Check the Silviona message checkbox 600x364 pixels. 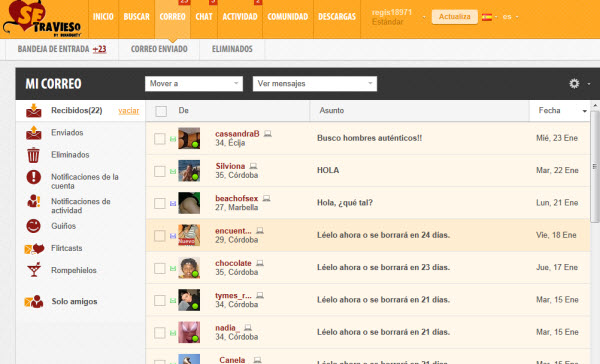[x=160, y=171]
